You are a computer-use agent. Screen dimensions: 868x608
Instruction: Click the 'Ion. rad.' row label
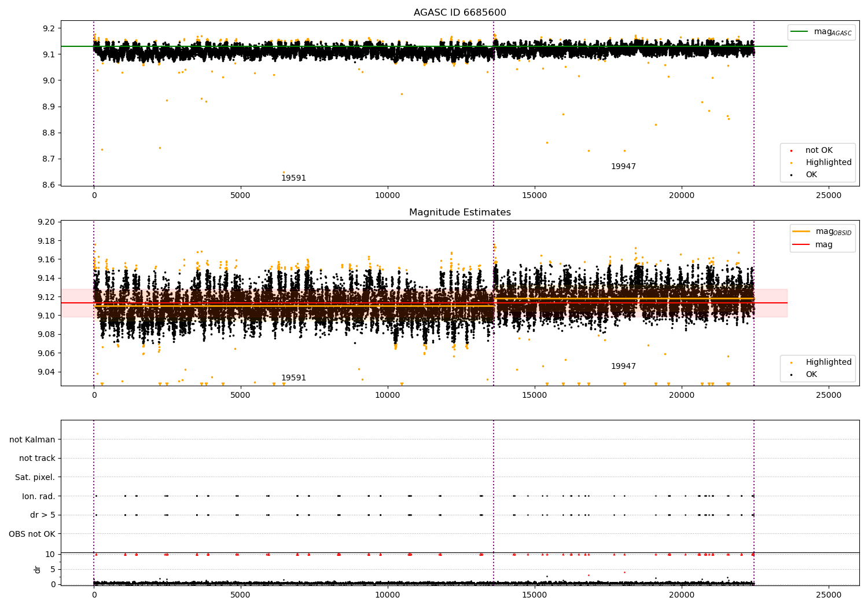39,496
